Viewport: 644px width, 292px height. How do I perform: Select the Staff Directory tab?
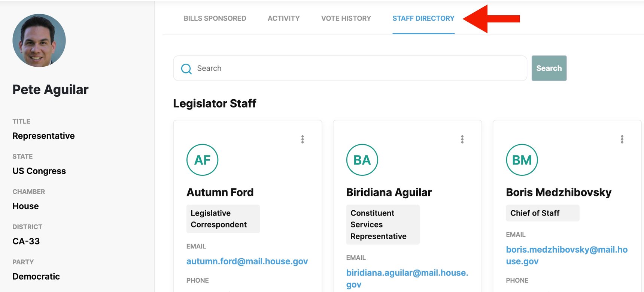click(423, 18)
